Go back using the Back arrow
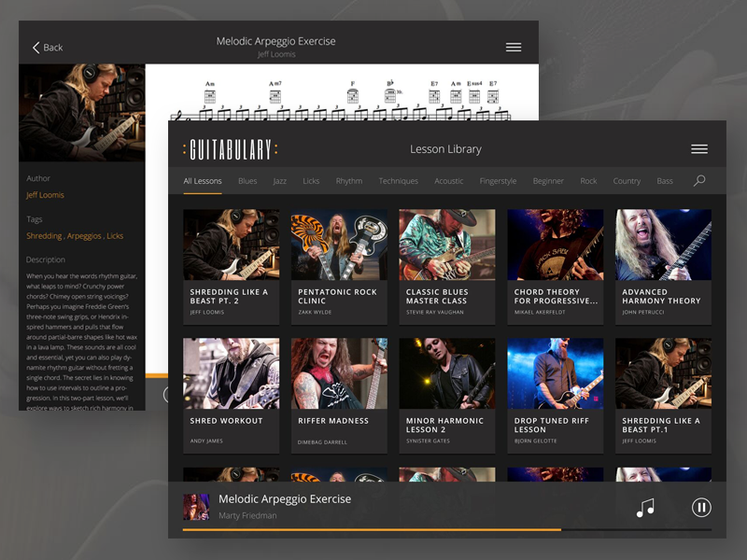The height and width of the screenshot is (560, 747). [36, 48]
